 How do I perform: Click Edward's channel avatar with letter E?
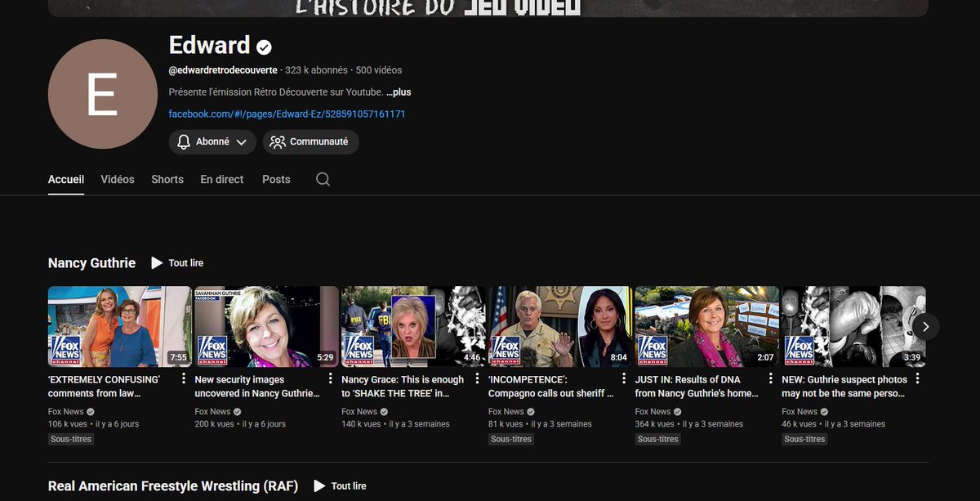click(x=102, y=94)
